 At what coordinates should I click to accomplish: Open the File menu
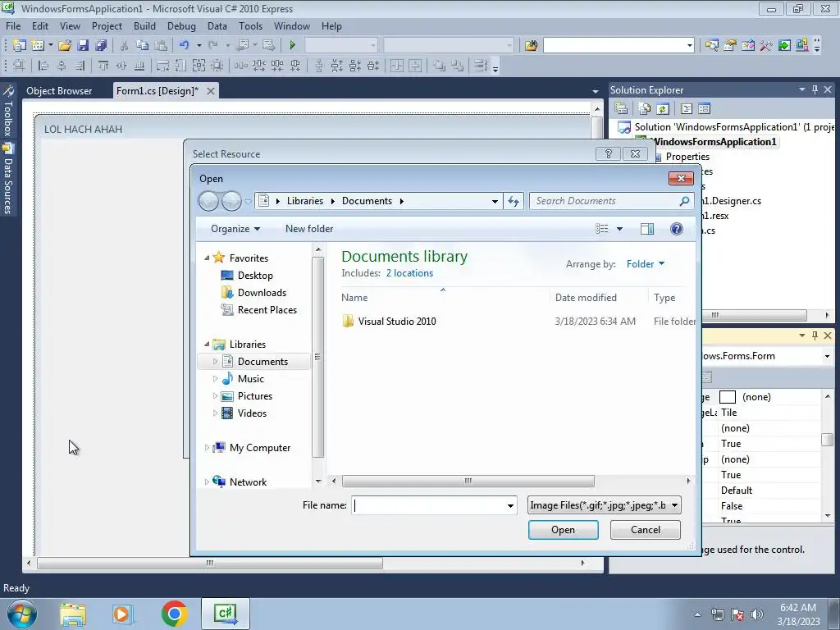[x=13, y=25]
